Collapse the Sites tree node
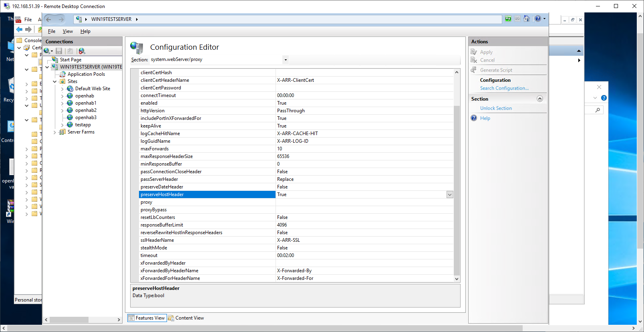The image size is (644, 332). coord(55,82)
